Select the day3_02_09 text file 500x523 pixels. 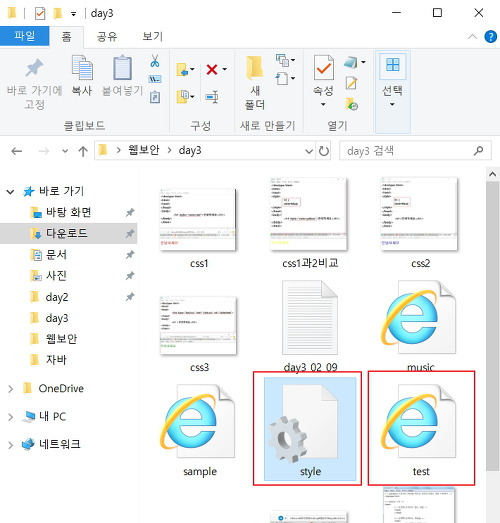tap(310, 327)
